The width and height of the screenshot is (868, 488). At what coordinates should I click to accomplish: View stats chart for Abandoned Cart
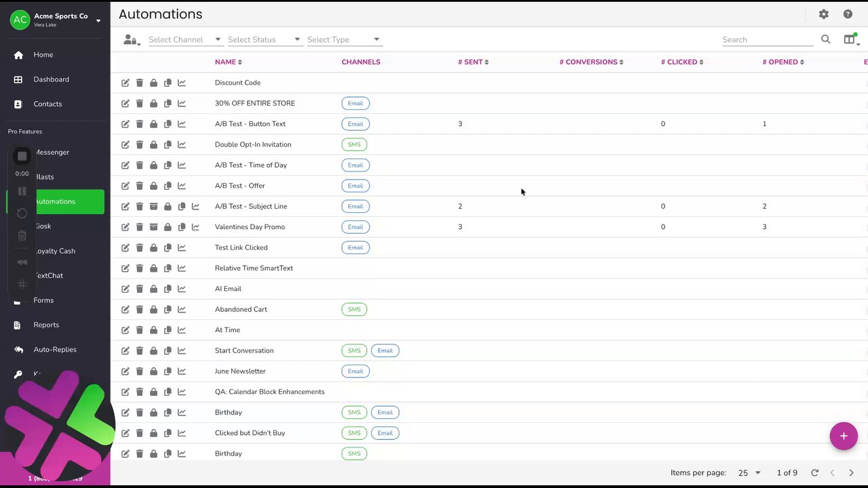(182, 309)
